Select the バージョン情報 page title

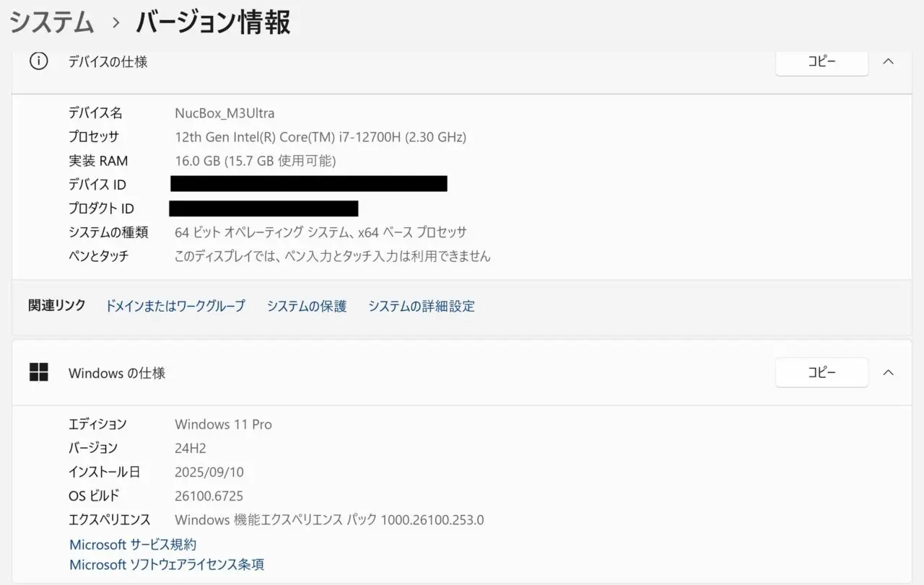(x=214, y=22)
